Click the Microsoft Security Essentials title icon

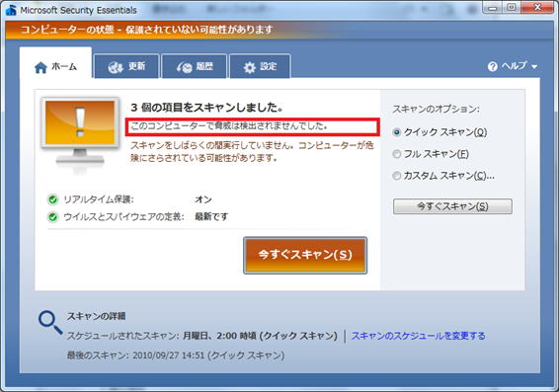pyautogui.click(x=11, y=10)
